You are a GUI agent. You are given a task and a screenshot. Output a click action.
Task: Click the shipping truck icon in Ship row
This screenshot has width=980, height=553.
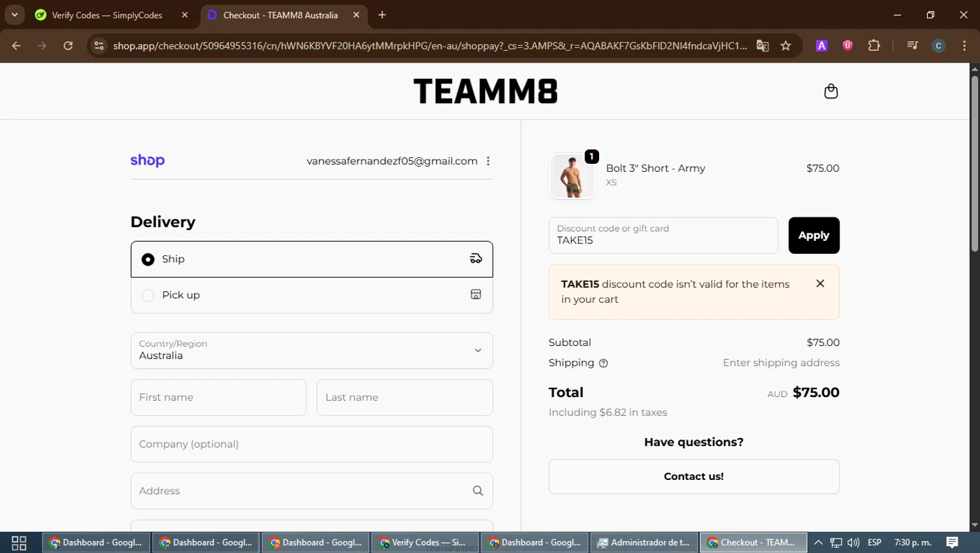point(476,259)
